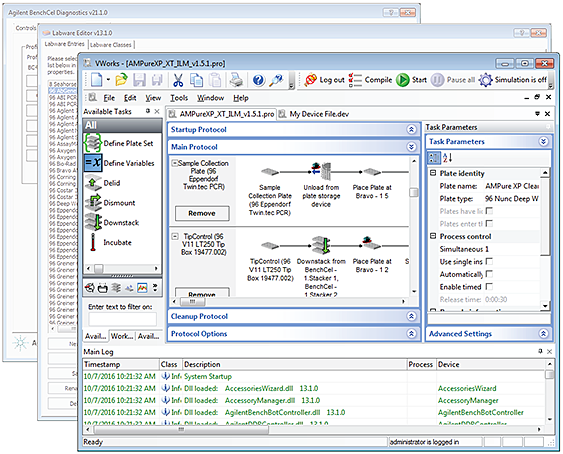Open the Tools menu

[x=179, y=98]
